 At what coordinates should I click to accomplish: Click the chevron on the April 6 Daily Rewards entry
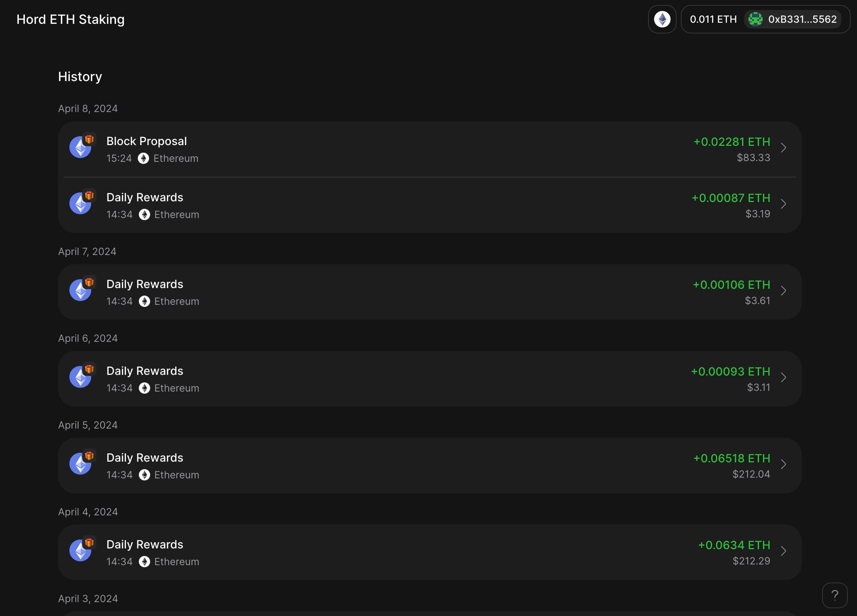(784, 378)
